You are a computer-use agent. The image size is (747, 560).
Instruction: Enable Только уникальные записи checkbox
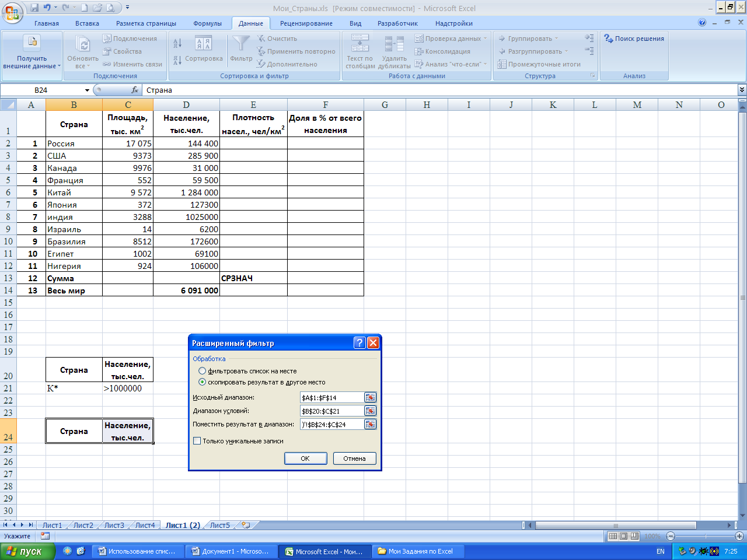click(x=197, y=441)
